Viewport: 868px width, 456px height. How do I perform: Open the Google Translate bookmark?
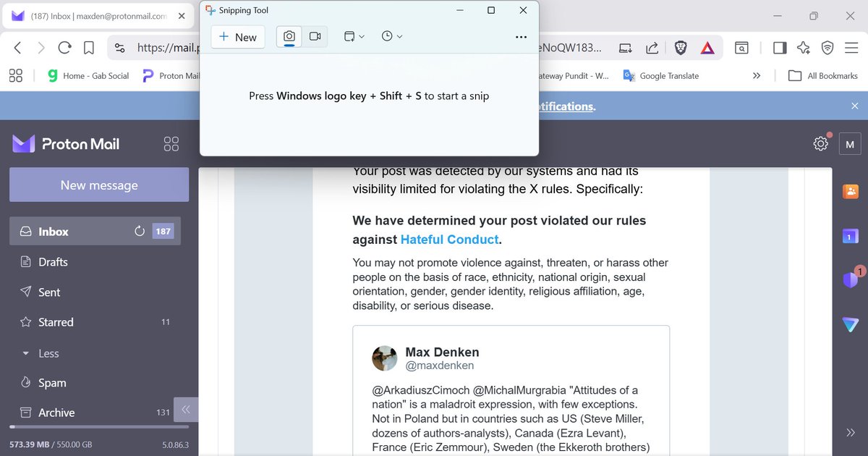pyautogui.click(x=661, y=75)
